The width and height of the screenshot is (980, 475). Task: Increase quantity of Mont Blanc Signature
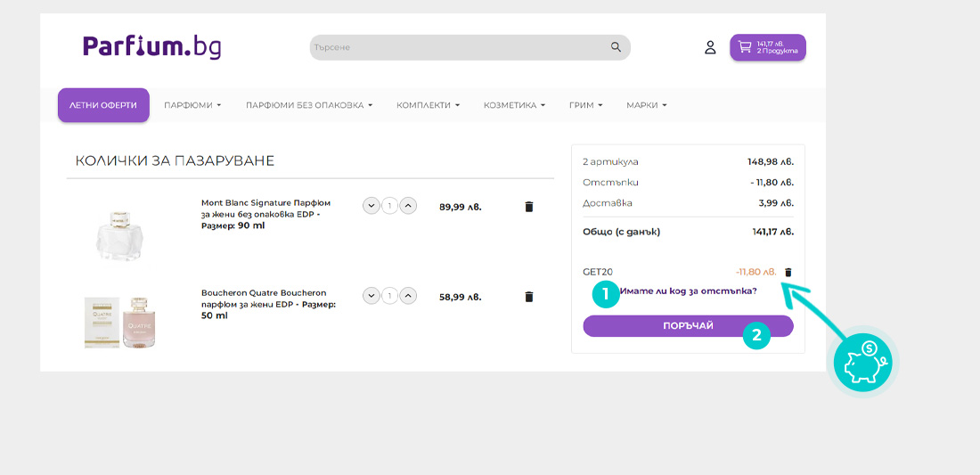point(408,206)
